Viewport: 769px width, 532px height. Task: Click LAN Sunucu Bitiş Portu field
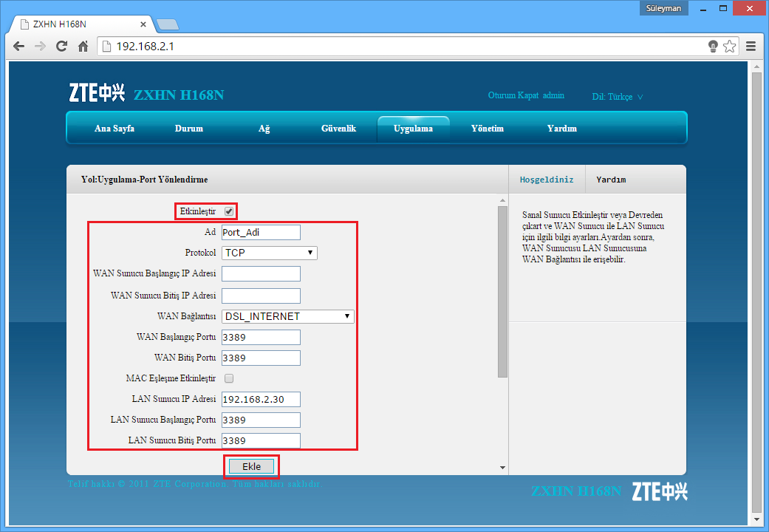[261, 440]
